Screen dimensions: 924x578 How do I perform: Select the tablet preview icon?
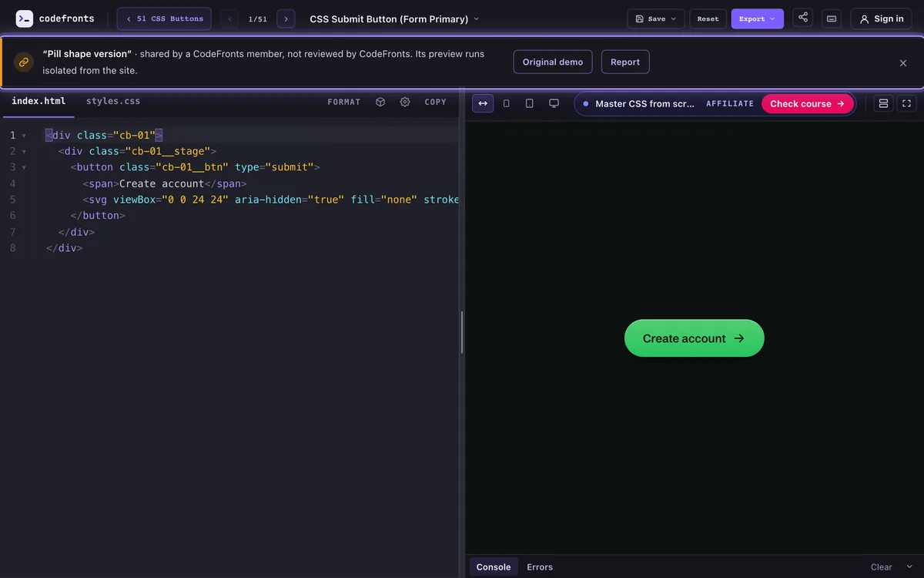point(530,103)
